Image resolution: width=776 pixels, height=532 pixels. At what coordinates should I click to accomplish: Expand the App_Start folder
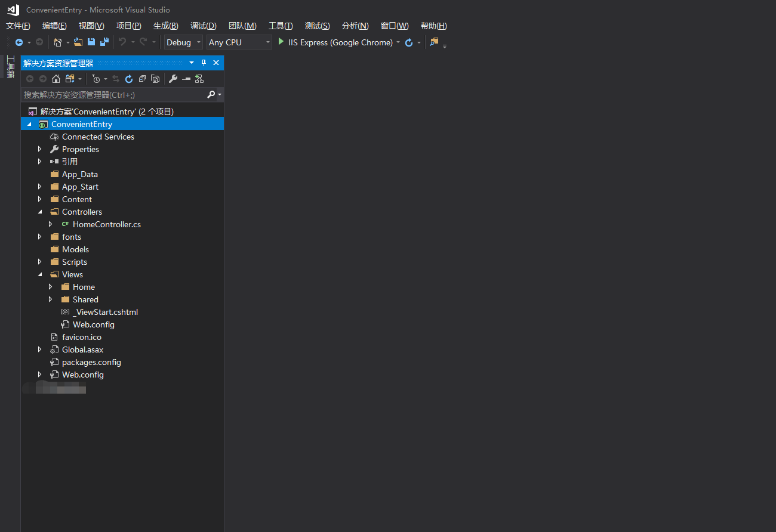(40, 187)
